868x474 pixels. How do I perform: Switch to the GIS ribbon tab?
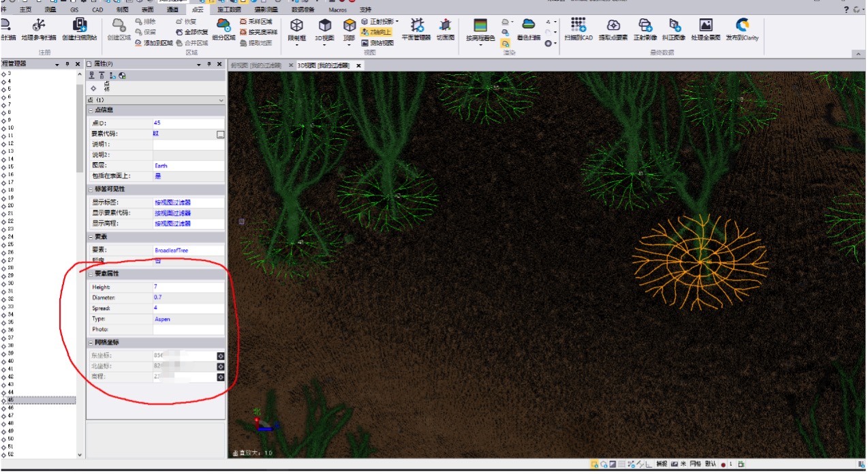tap(74, 10)
